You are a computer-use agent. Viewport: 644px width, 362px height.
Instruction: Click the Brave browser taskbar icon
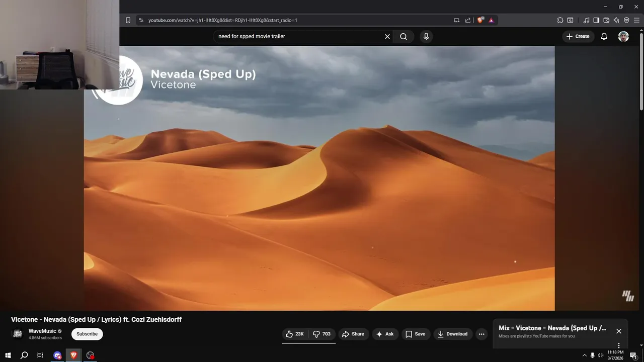click(73, 355)
